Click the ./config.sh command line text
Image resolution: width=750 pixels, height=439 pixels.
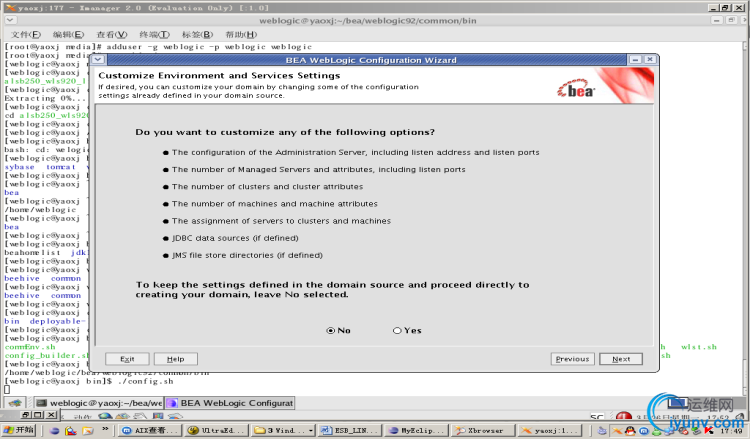point(145,381)
